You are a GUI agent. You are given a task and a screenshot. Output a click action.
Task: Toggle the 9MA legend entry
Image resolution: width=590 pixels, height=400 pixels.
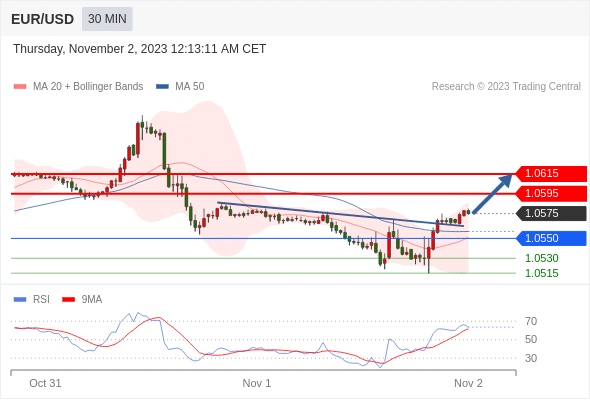click(x=82, y=300)
